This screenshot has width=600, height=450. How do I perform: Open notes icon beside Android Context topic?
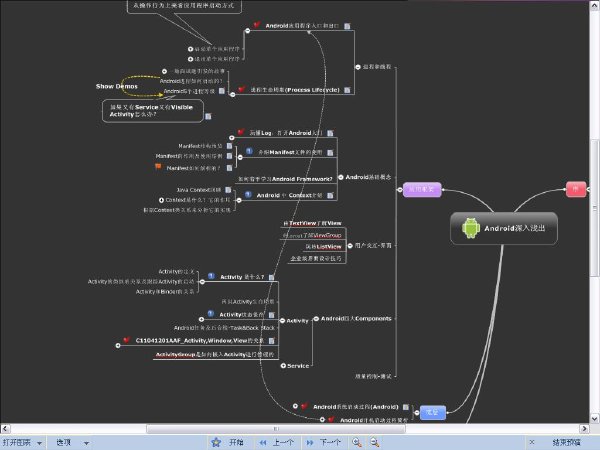click(x=330, y=195)
